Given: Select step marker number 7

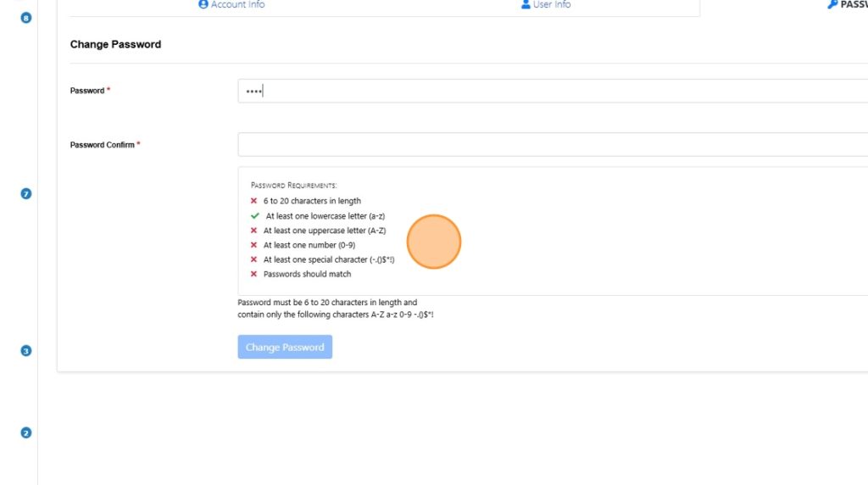Looking at the screenshot, I should point(25,194).
